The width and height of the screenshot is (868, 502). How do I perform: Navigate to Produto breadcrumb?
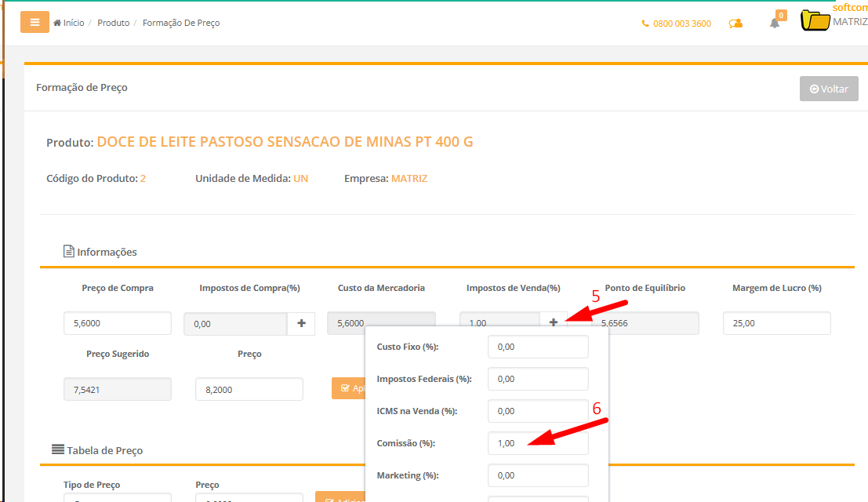(114, 23)
